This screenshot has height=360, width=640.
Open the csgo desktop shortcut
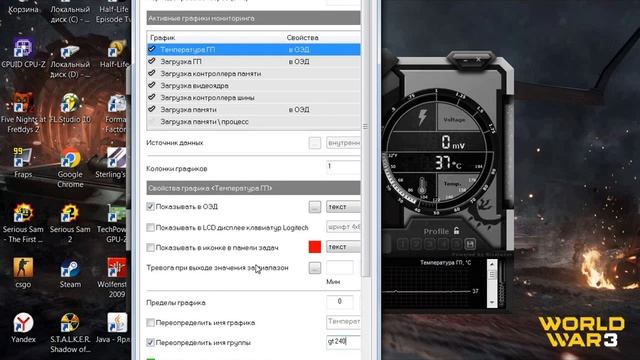tap(23, 273)
